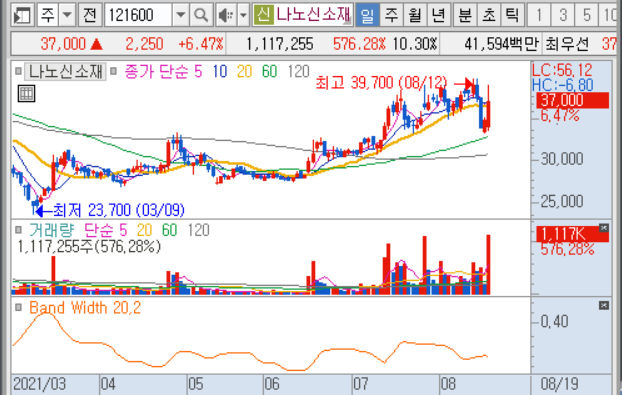The height and width of the screenshot is (395, 622).
Task: Click the period button 3
Action: pos(562,15)
